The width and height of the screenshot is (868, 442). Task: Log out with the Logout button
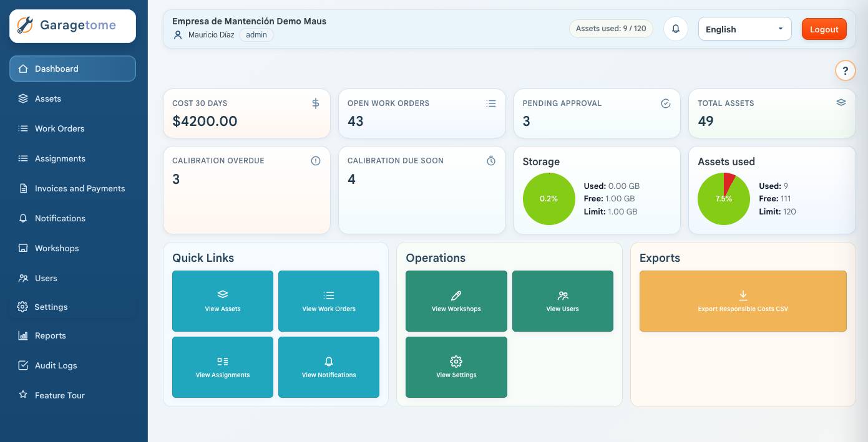(x=824, y=29)
